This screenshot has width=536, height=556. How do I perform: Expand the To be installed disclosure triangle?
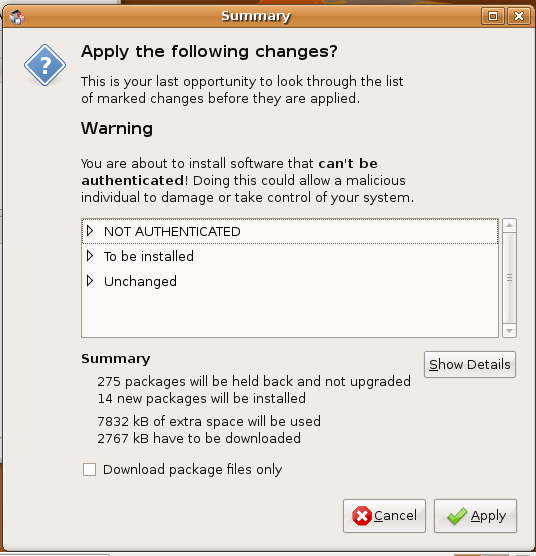[90, 256]
